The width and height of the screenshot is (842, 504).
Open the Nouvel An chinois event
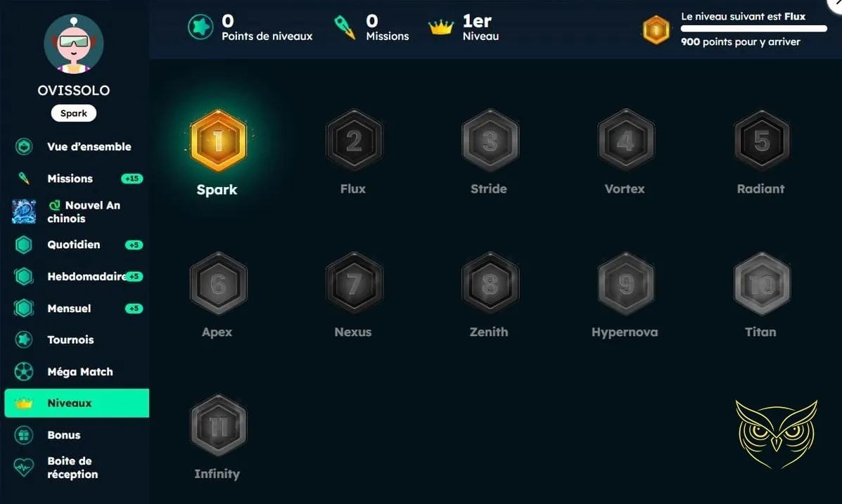pos(77,212)
